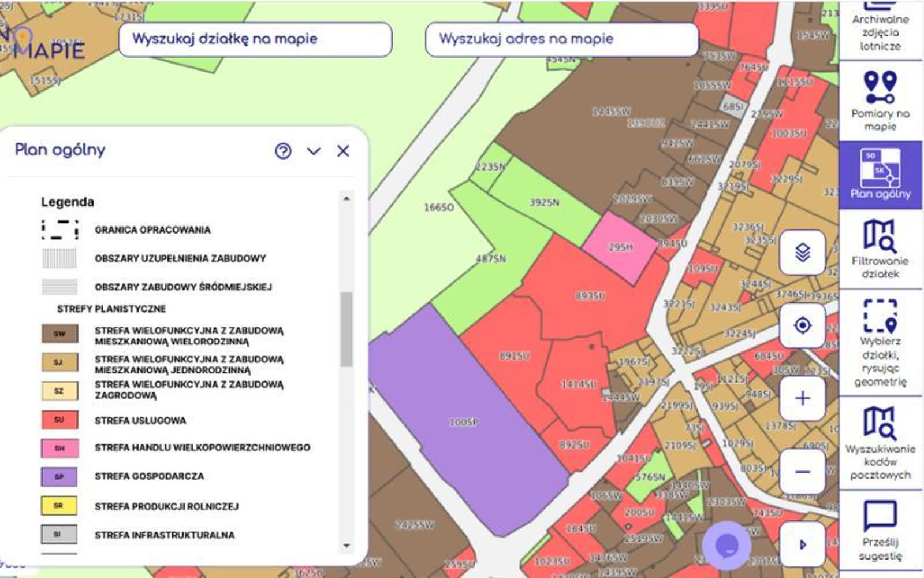Click STREFA USŁUGOWA legend text
The height and width of the screenshot is (578, 924).
[x=140, y=421]
